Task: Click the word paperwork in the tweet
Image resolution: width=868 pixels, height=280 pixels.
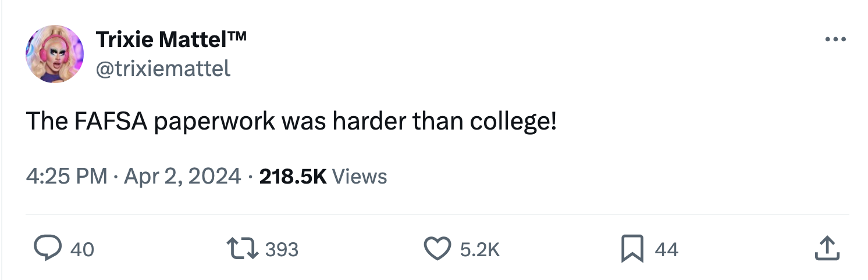Action: click(215, 121)
